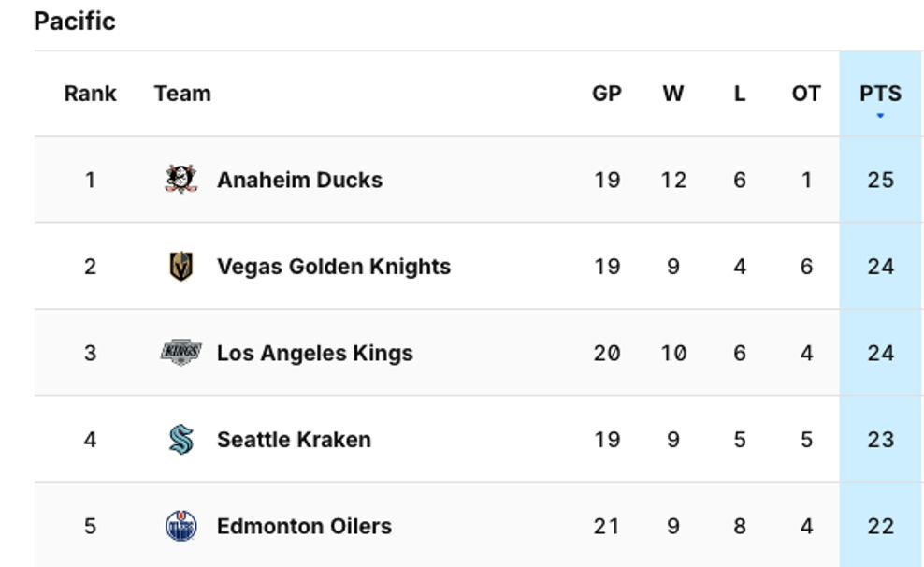Sort the table by L column
This screenshot has height=567, width=924.
point(740,94)
